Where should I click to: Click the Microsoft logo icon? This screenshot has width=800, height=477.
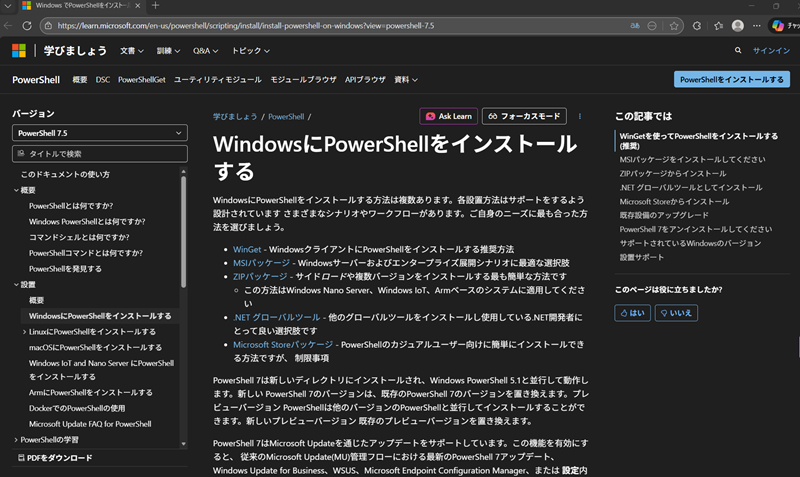coord(19,50)
